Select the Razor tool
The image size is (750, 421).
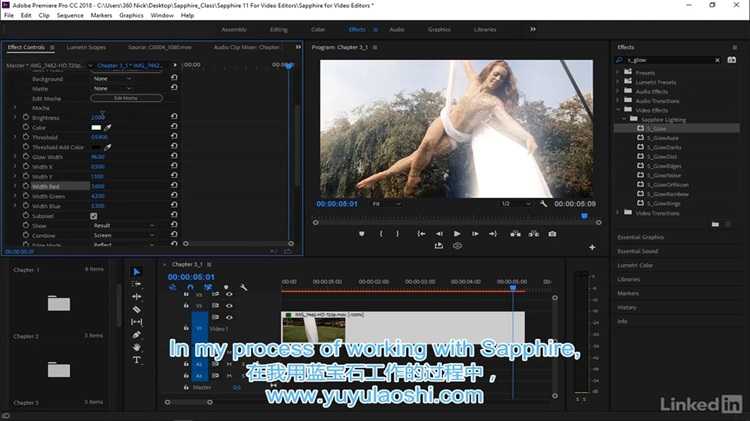tap(136, 310)
